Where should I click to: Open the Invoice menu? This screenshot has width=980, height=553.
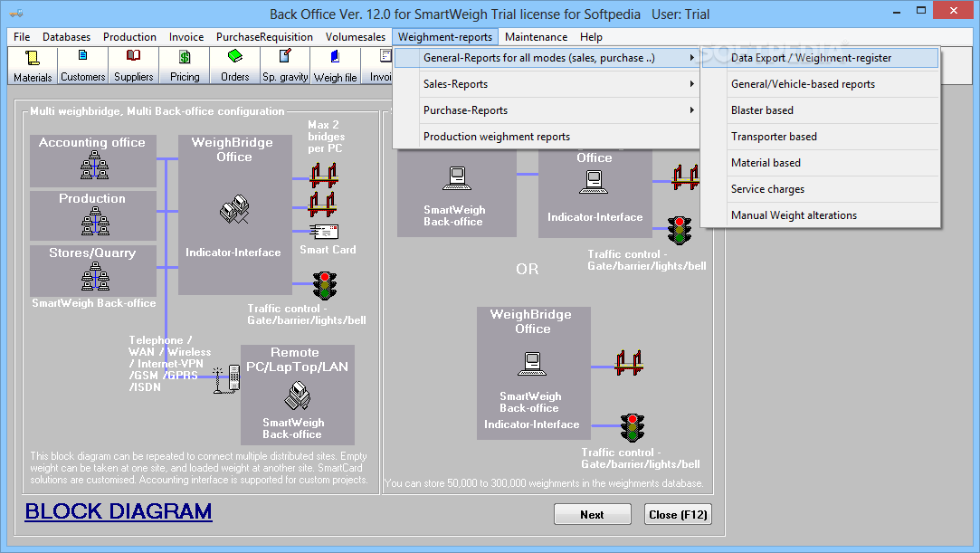(x=186, y=37)
